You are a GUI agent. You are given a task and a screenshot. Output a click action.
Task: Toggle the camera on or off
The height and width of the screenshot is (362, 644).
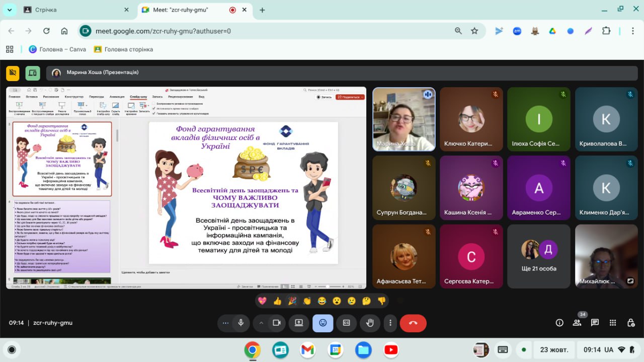coord(276,323)
